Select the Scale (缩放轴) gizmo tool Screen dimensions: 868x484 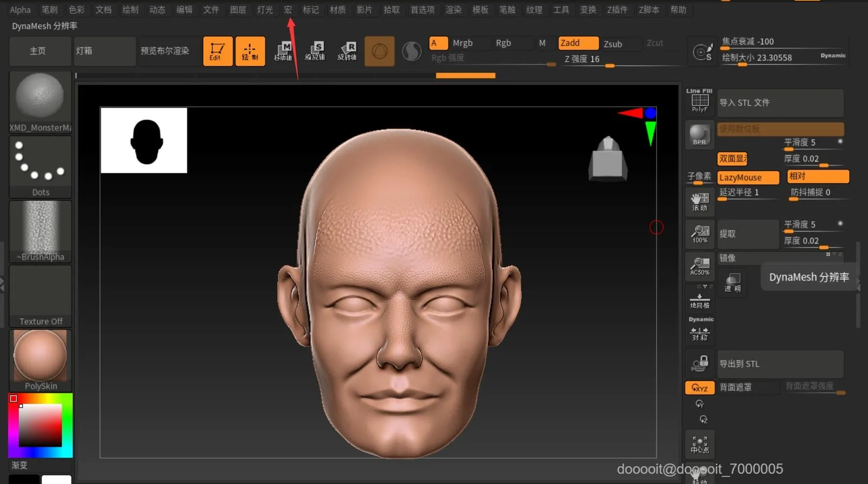tap(315, 51)
